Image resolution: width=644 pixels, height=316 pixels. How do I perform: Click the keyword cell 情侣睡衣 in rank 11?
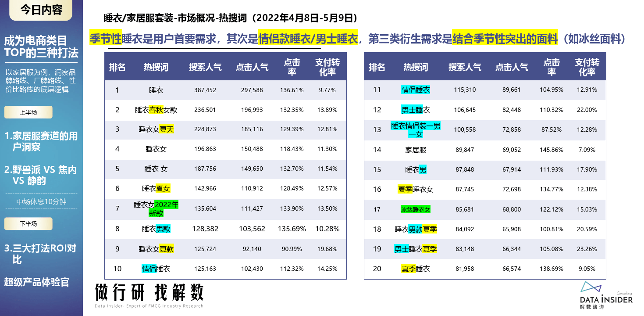pyautogui.click(x=416, y=90)
